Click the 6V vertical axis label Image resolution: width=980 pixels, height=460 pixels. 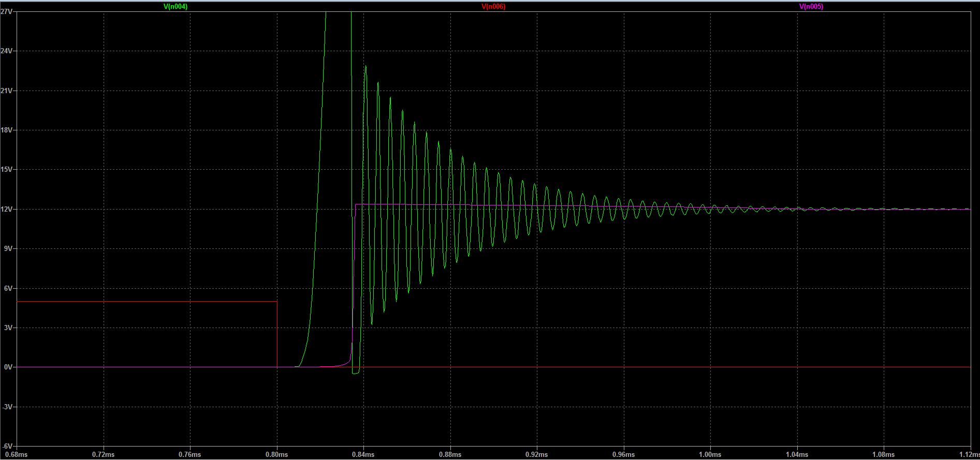(8, 289)
